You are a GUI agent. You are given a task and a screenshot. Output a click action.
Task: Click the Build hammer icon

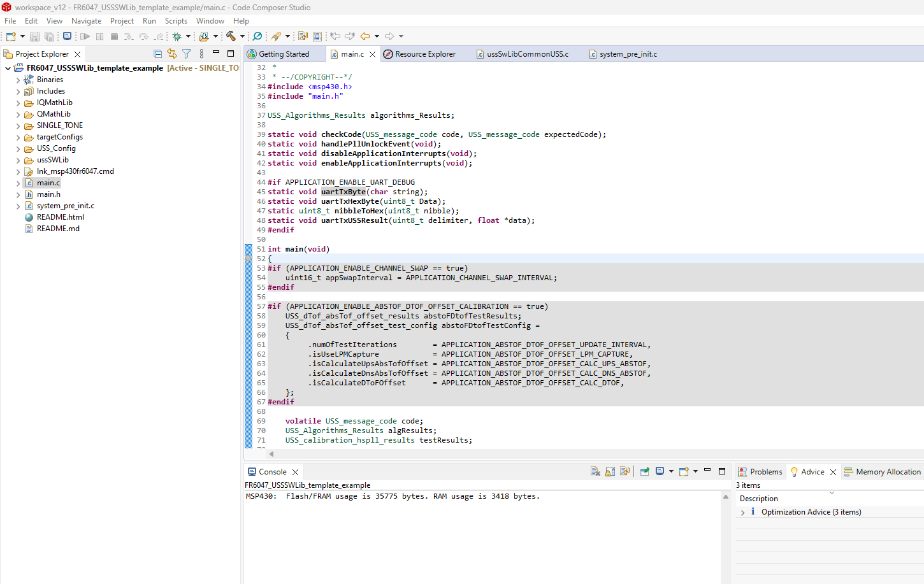pos(231,36)
